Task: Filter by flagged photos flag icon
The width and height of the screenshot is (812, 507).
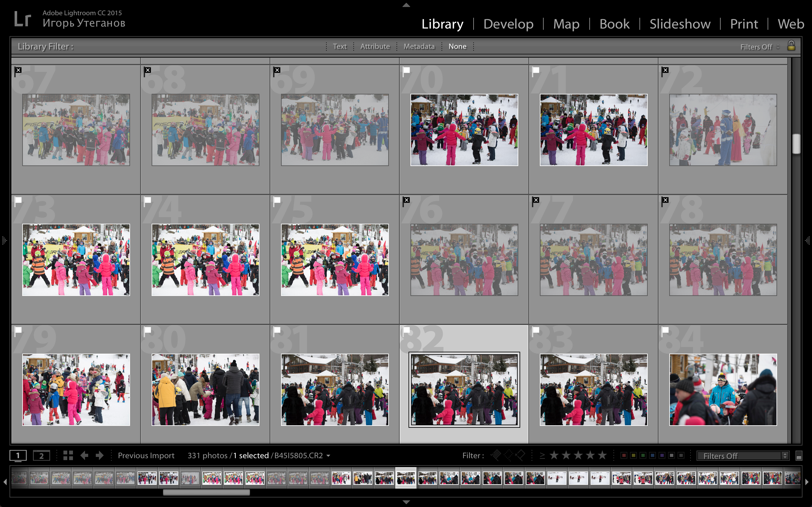Action: click(495, 455)
